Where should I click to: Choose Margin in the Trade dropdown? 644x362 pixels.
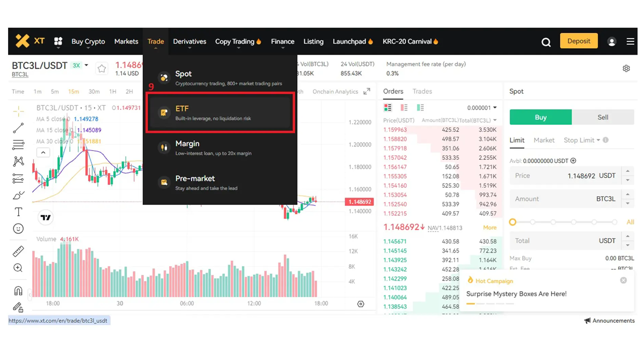click(x=220, y=147)
